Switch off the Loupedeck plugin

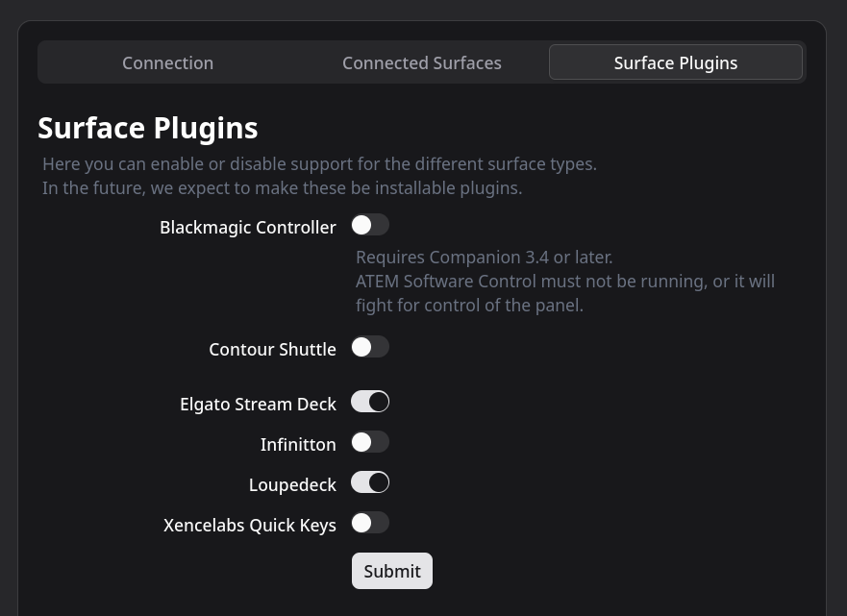click(x=369, y=481)
